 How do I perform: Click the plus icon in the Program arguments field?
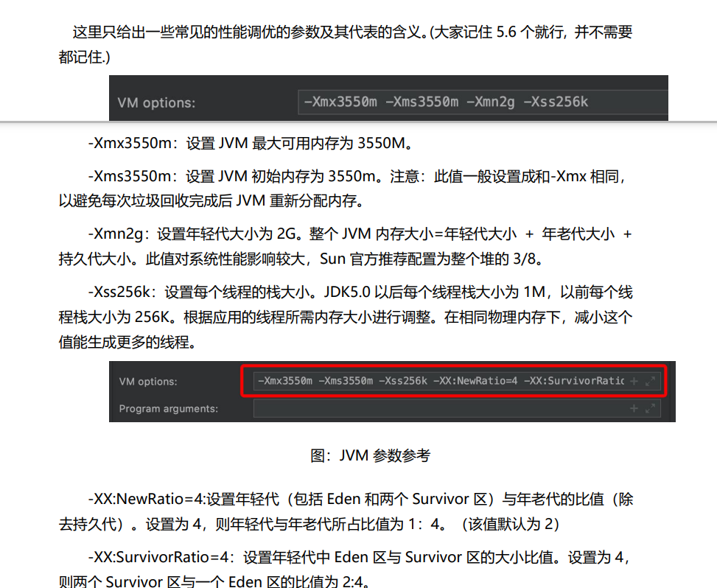(x=634, y=408)
